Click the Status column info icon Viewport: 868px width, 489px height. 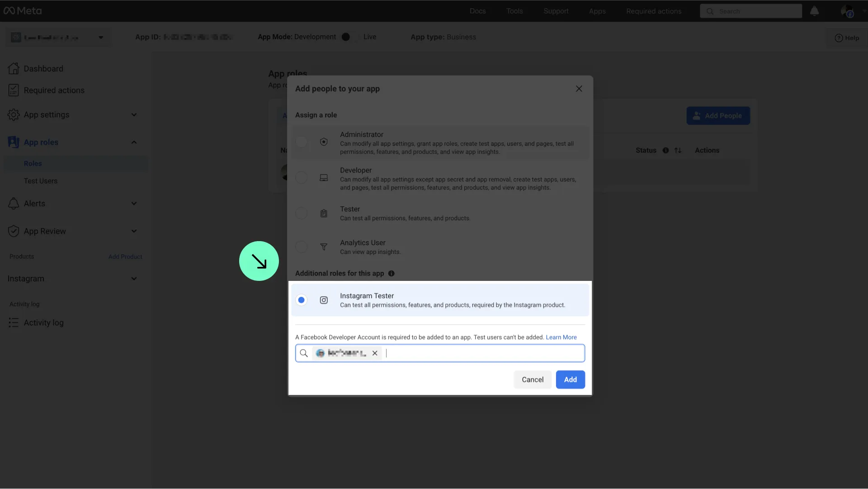point(665,150)
